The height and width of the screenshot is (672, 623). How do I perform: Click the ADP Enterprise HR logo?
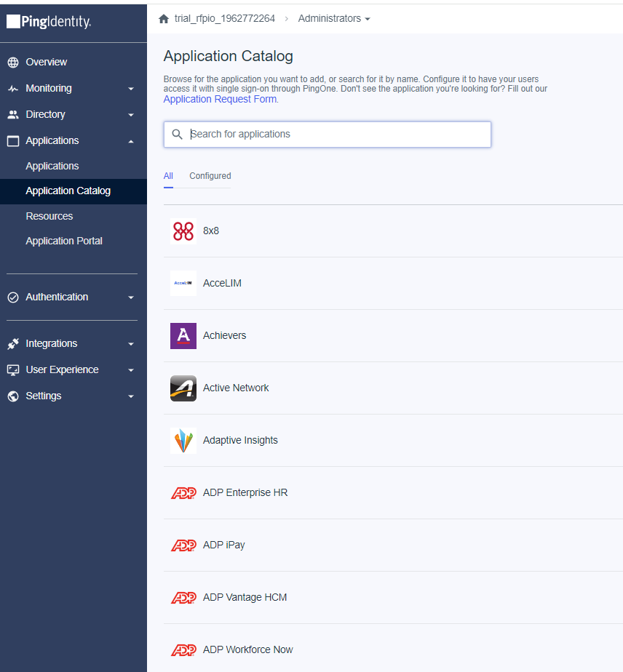pyautogui.click(x=183, y=493)
